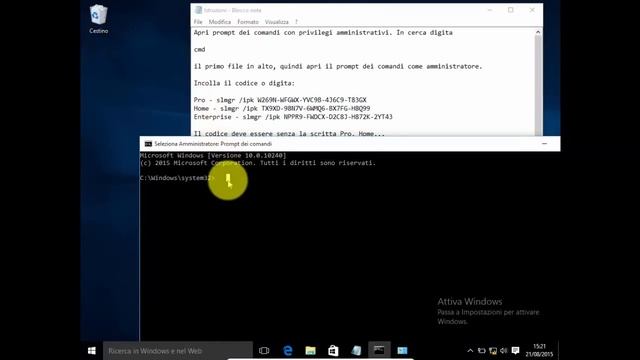Click the Command Prompt title bar icon
The height and width of the screenshot is (360, 640).
pyautogui.click(x=148, y=144)
